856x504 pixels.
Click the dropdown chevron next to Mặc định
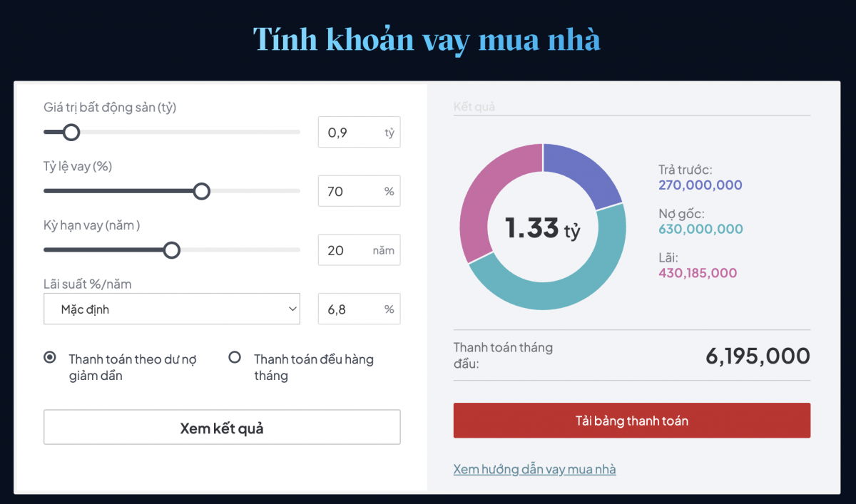[x=292, y=309]
